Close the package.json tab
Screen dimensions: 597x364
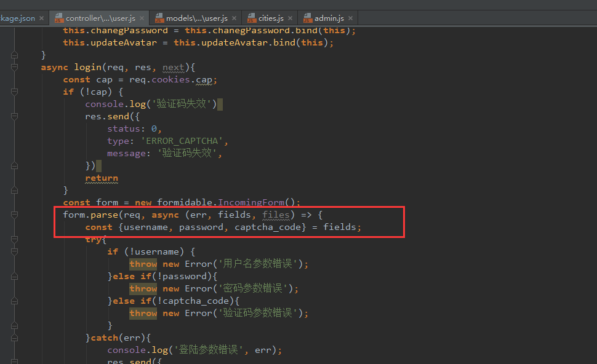click(41, 18)
